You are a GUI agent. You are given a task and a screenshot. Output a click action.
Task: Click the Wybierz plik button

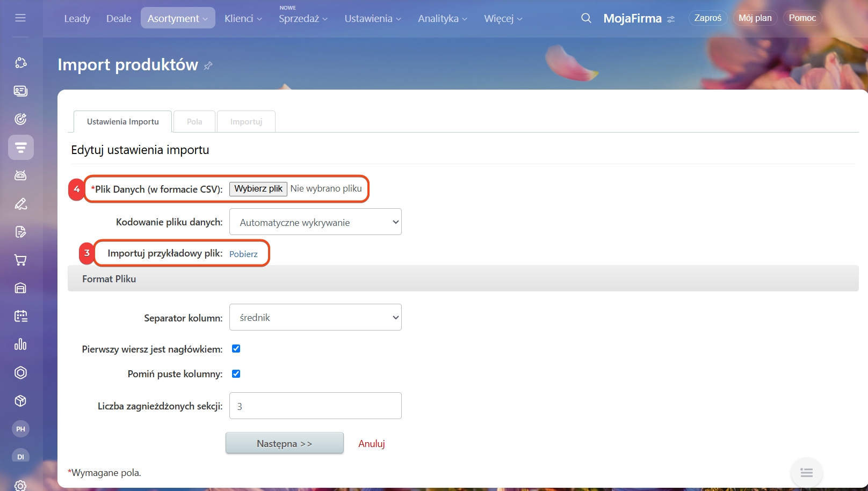coord(258,189)
